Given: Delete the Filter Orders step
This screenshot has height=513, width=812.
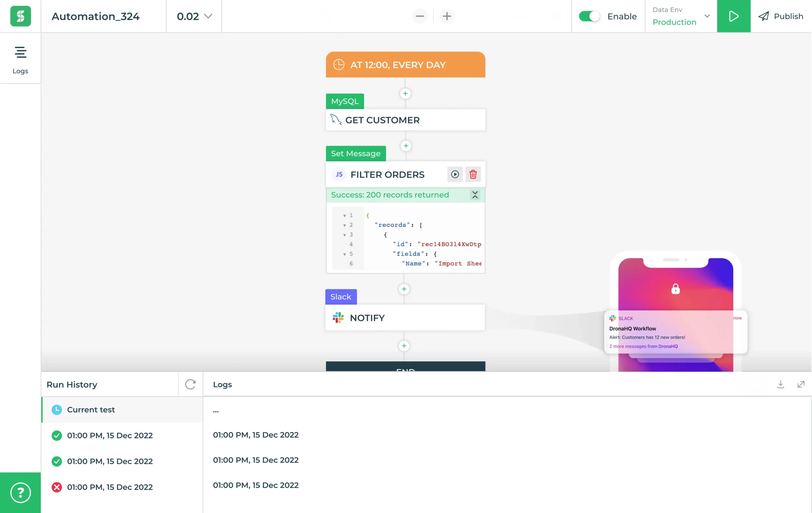Looking at the screenshot, I should 473,174.
